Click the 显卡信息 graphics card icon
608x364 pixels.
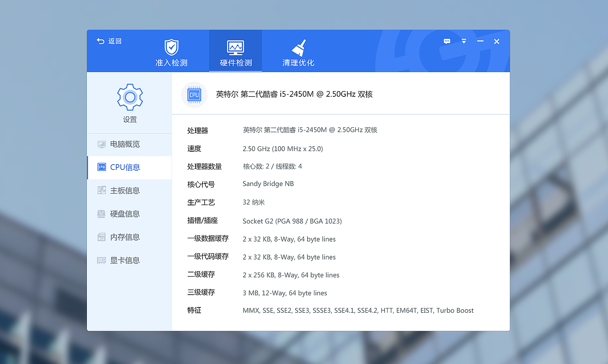point(101,260)
